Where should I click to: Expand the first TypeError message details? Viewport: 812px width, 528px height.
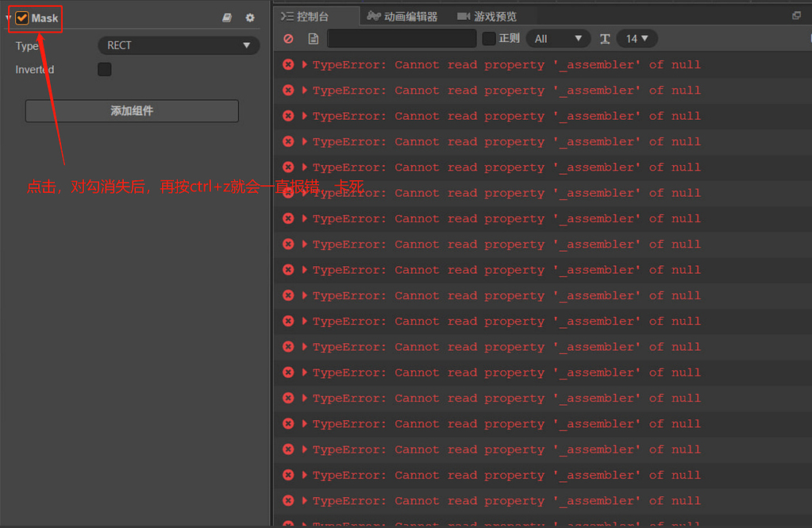303,64
